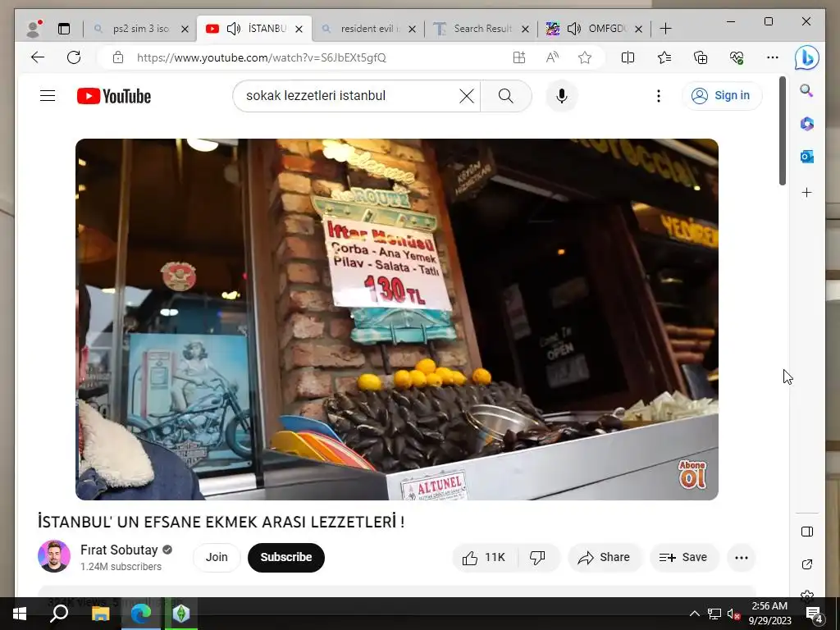The height and width of the screenshot is (630, 840).
Task: Run YouTube search with magnifier button
Action: [505, 96]
